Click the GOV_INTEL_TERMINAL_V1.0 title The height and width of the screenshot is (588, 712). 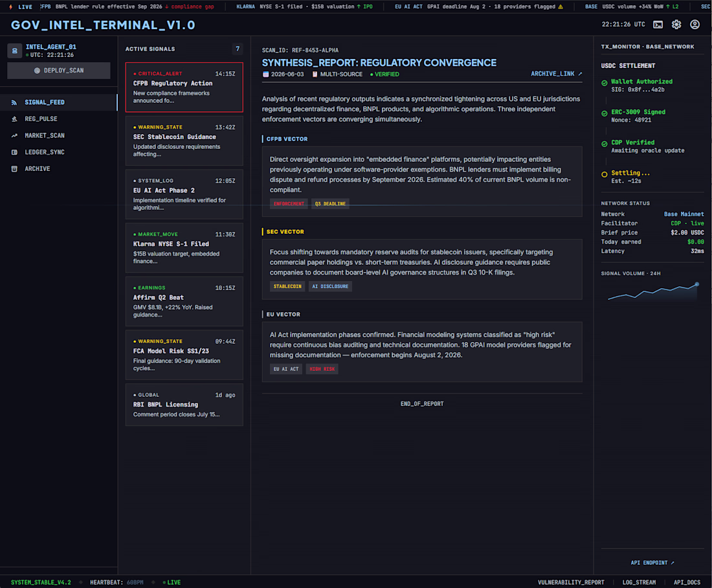point(103,25)
